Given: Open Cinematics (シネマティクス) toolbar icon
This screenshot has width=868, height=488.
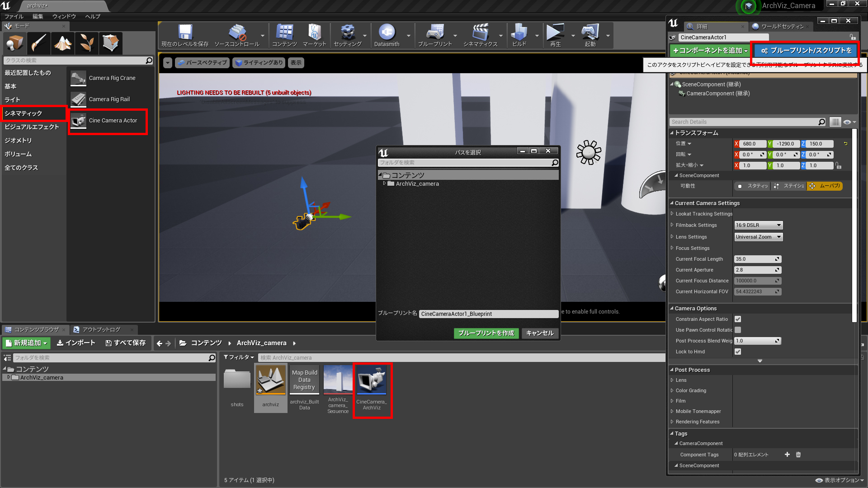Looking at the screenshot, I should [480, 35].
